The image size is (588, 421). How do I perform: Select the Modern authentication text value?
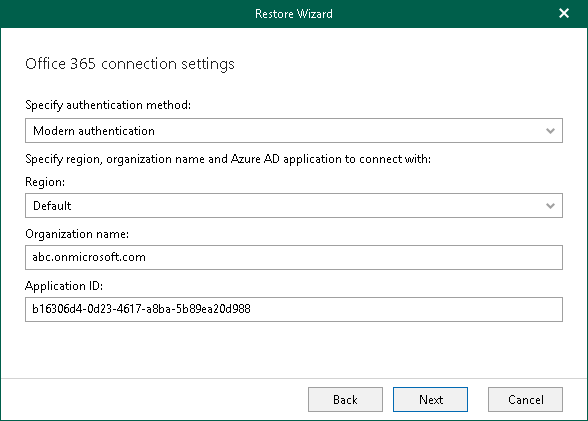(x=94, y=131)
